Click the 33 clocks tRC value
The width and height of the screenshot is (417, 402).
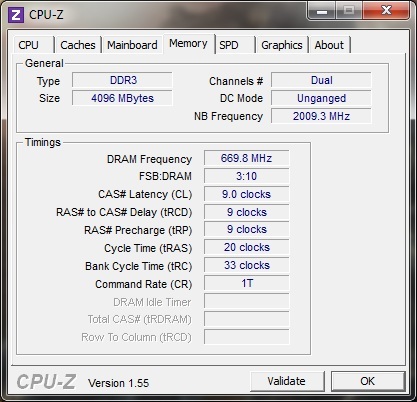(x=247, y=265)
